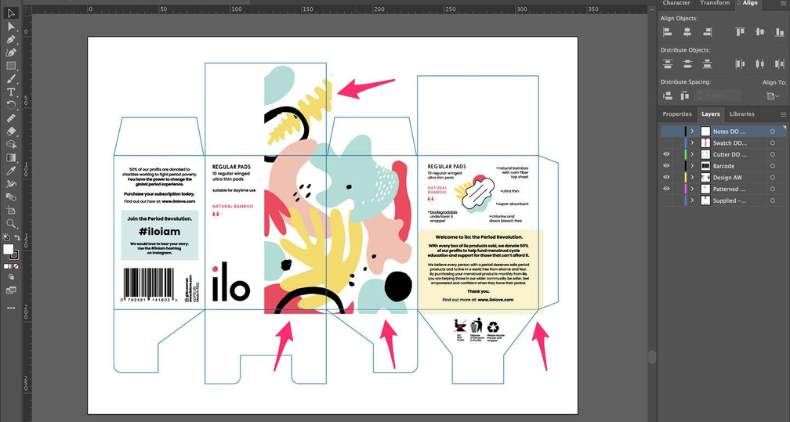Click Vertical Align Bottom icon
This screenshot has width=790, height=422.
(779, 32)
